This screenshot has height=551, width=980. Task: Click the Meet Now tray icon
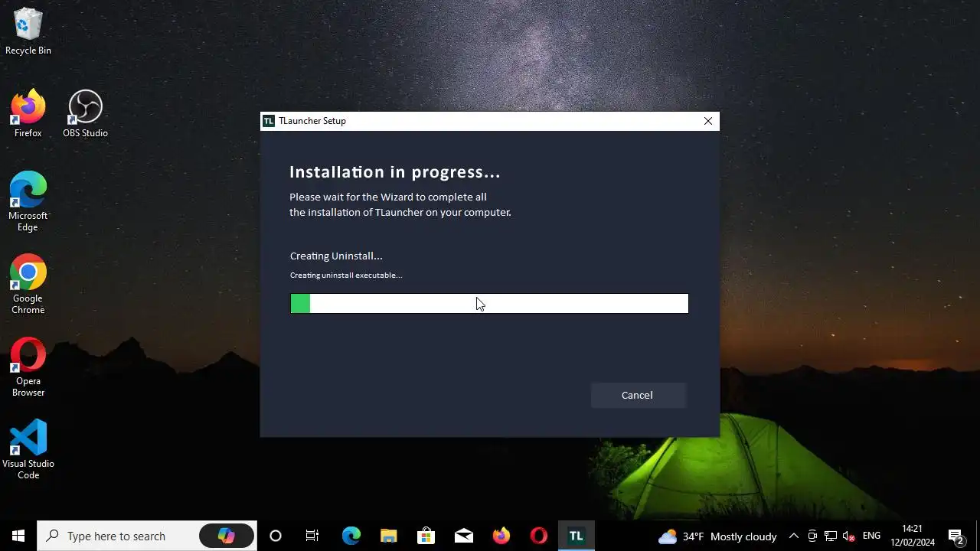click(812, 536)
